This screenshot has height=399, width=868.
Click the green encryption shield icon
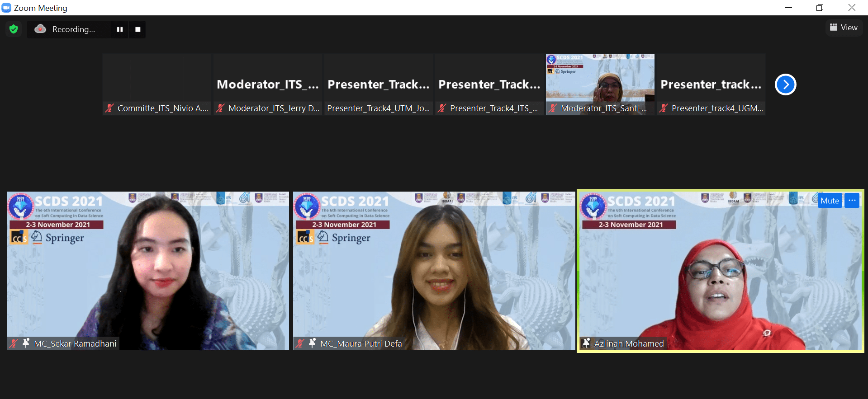coord(14,29)
